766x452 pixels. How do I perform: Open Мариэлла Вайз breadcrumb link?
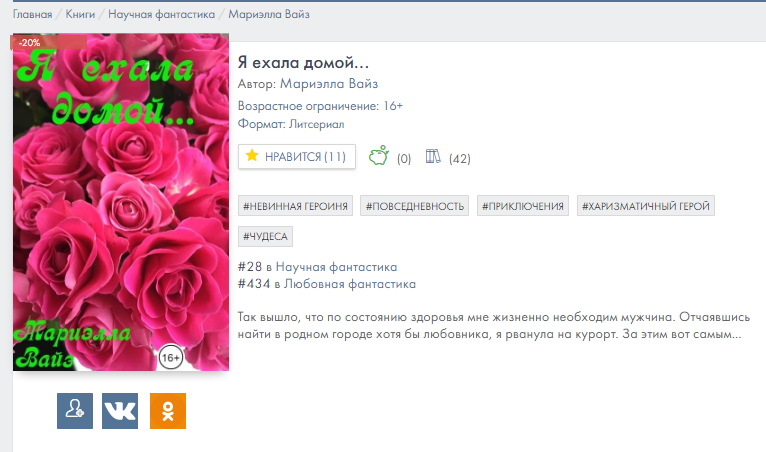pyautogui.click(x=269, y=14)
